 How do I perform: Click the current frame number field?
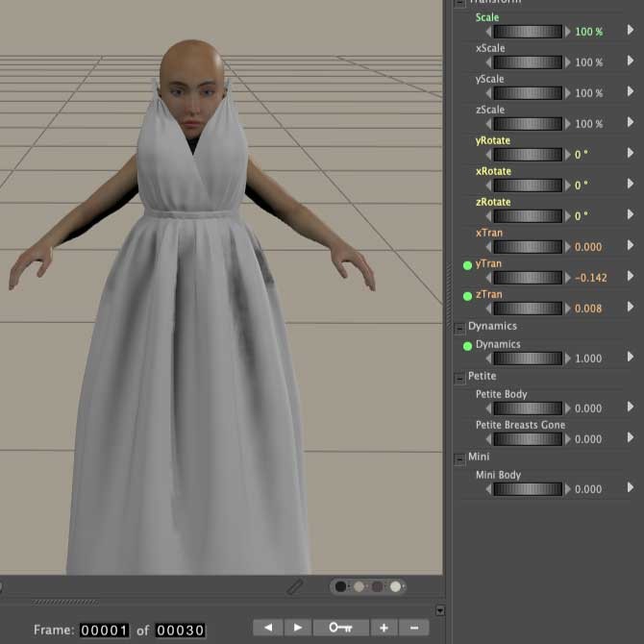(x=104, y=631)
